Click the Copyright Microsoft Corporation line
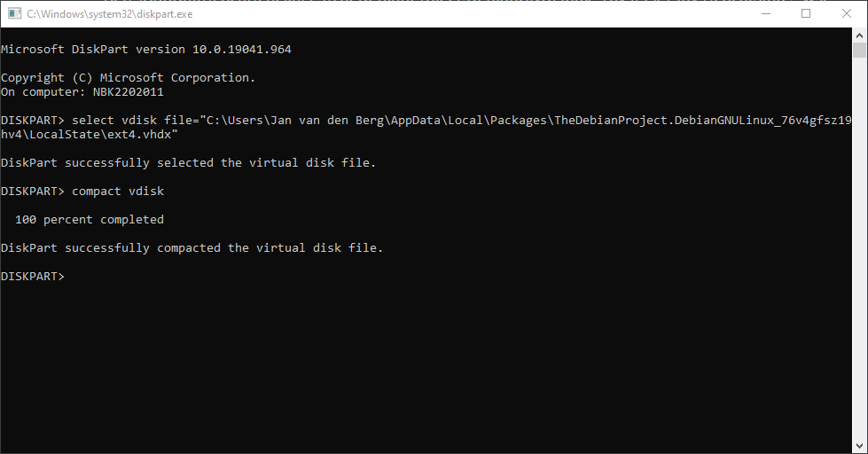 (128, 77)
